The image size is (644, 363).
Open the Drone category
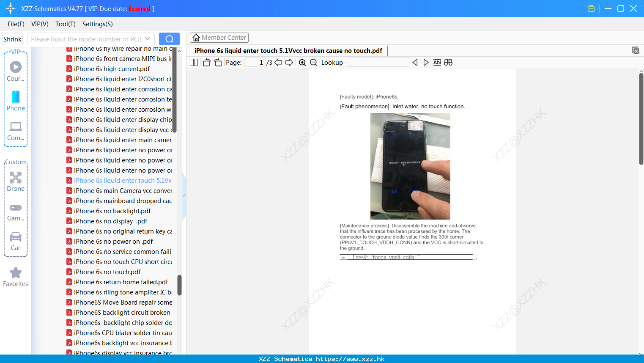(16, 181)
